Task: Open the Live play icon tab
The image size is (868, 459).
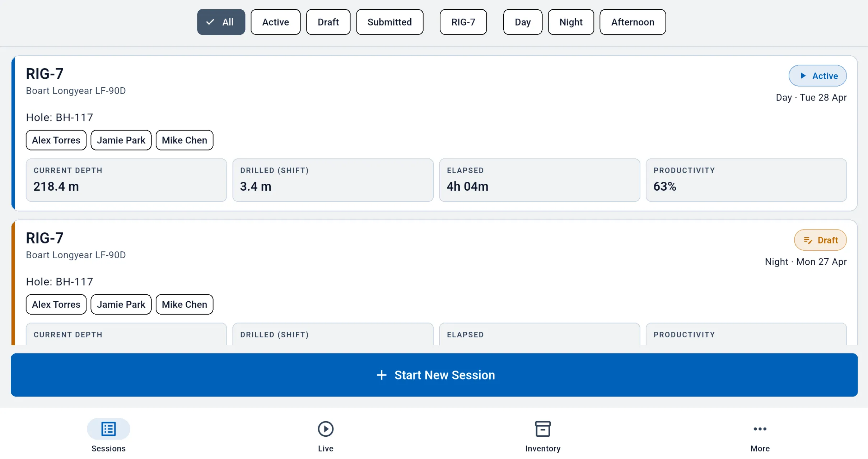Action: (x=326, y=429)
